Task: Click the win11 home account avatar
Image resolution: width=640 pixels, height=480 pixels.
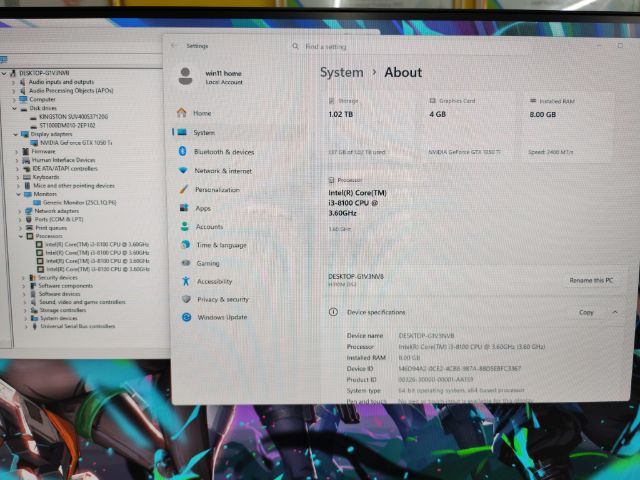Action: click(185, 76)
